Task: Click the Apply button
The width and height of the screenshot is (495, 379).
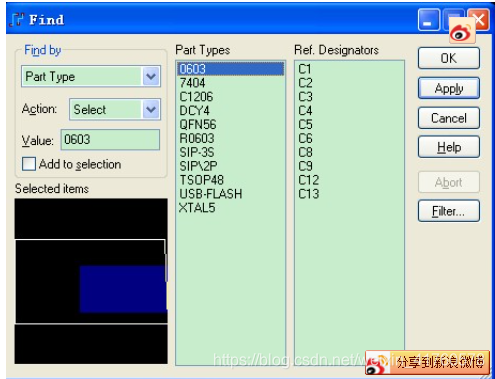Action: coord(449,88)
